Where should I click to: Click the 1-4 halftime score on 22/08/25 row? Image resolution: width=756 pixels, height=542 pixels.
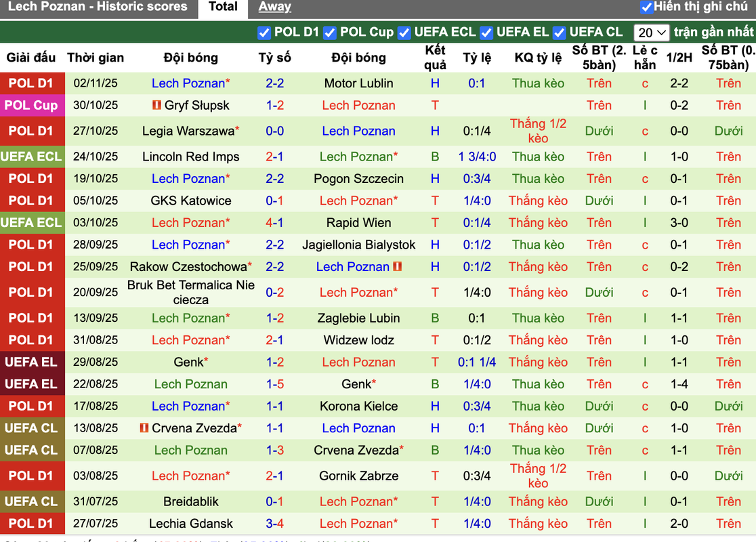[x=679, y=384]
